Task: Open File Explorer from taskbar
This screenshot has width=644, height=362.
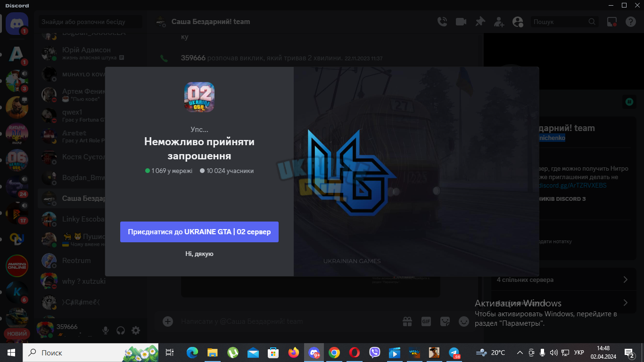Action: (212, 353)
